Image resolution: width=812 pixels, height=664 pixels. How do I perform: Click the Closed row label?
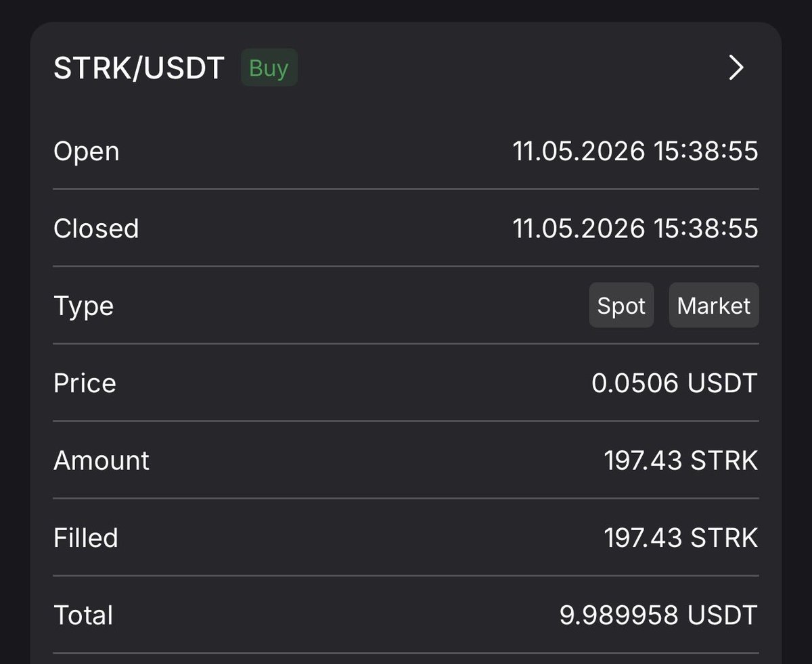(x=96, y=229)
